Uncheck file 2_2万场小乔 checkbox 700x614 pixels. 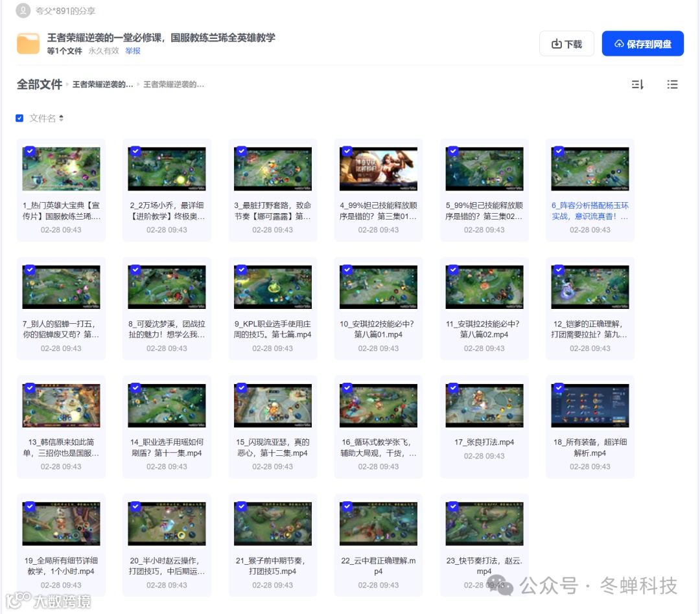(x=135, y=152)
